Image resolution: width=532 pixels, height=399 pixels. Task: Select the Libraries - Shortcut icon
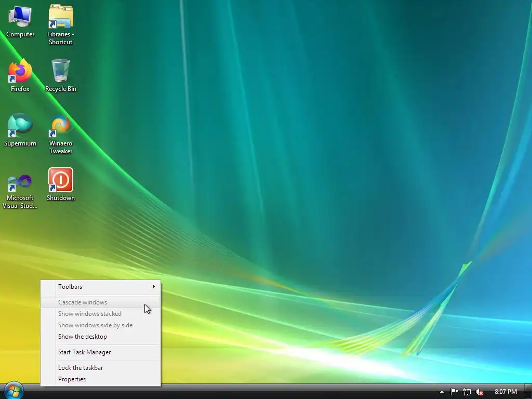pos(60,25)
